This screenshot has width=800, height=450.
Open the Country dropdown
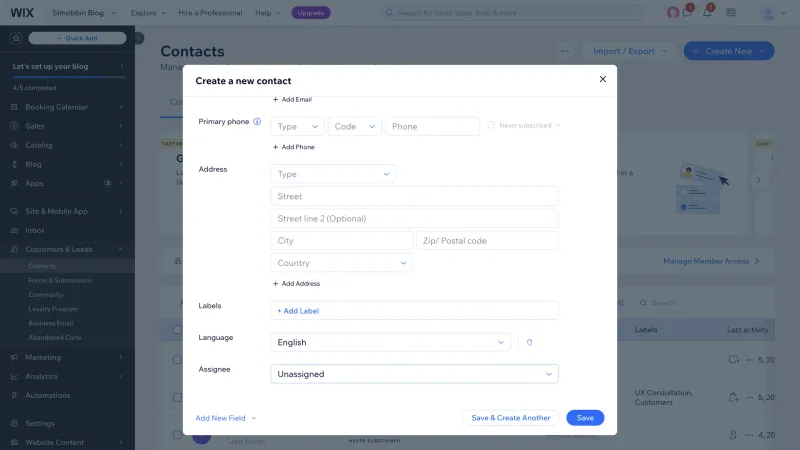pyautogui.click(x=341, y=263)
